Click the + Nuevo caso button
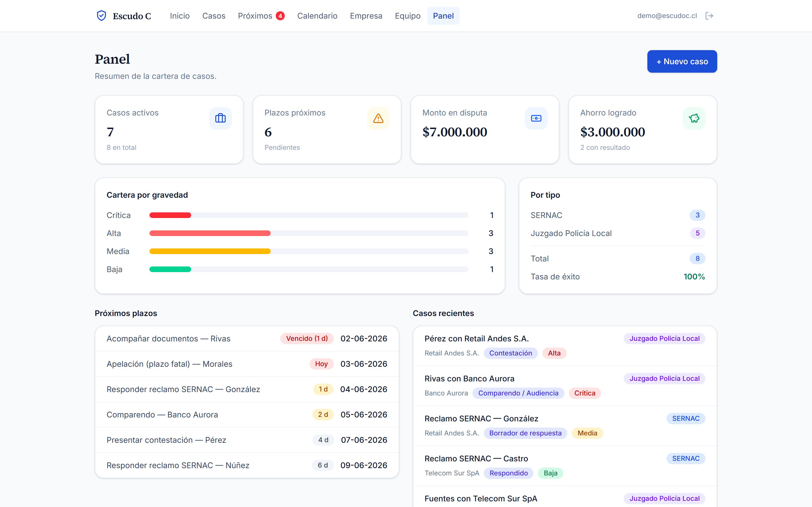The image size is (812, 507). click(x=682, y=61)
